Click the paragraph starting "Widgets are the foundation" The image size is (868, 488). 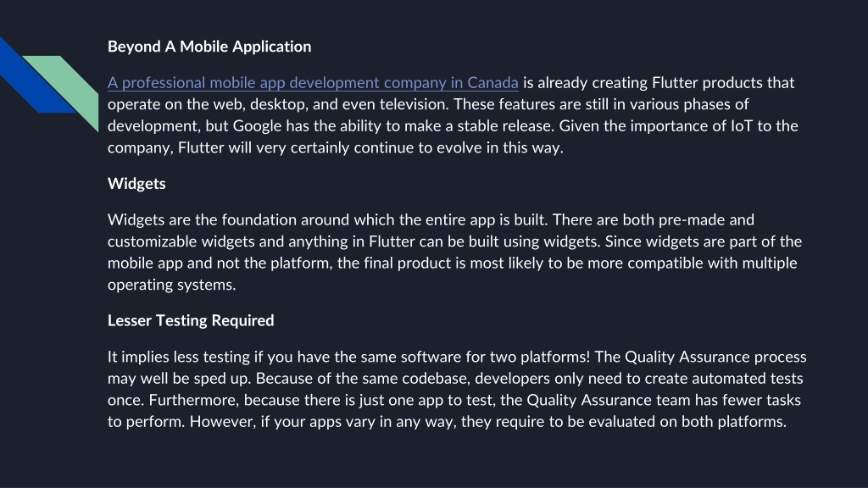[454, 252]
